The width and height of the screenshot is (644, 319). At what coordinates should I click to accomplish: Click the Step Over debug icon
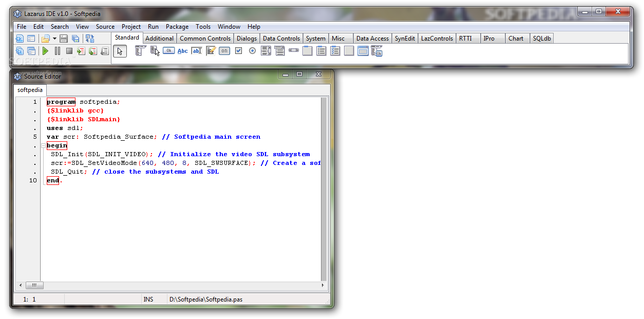(x=93, y=51)
